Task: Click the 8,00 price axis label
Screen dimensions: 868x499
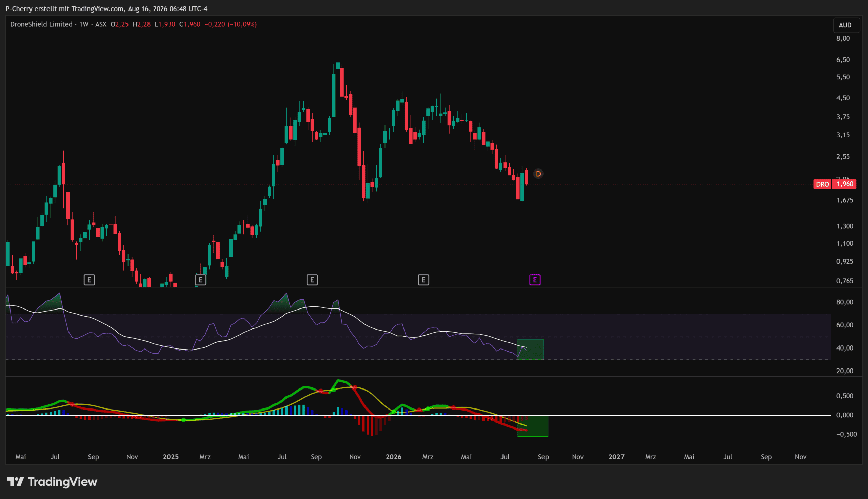Action: coord(843,38)
